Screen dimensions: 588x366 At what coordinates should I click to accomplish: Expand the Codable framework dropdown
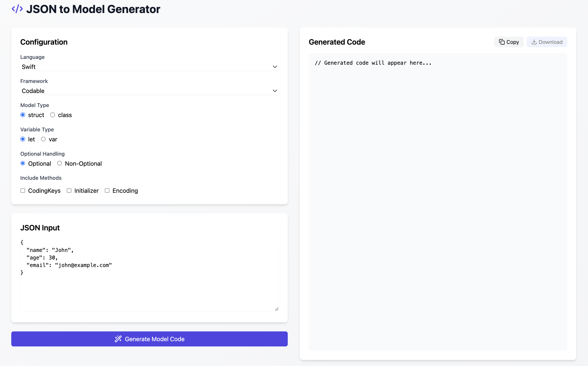pos(149,91)
